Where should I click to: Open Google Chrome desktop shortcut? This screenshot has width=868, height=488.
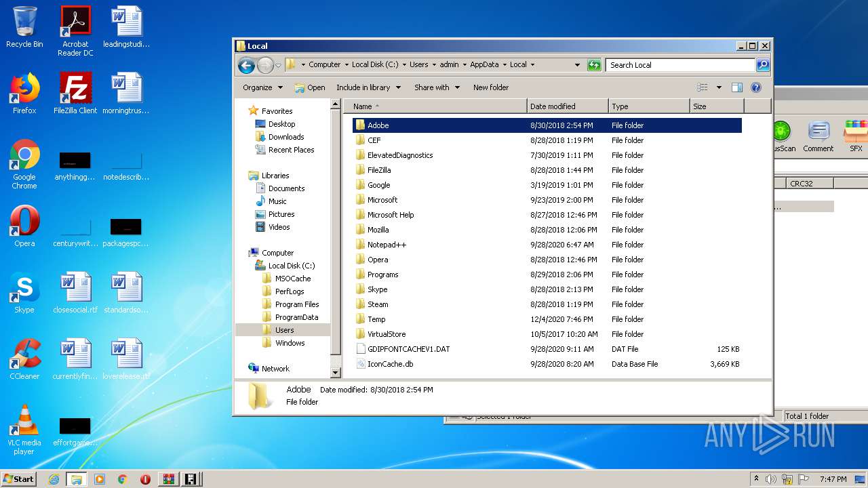pos(24,164)
